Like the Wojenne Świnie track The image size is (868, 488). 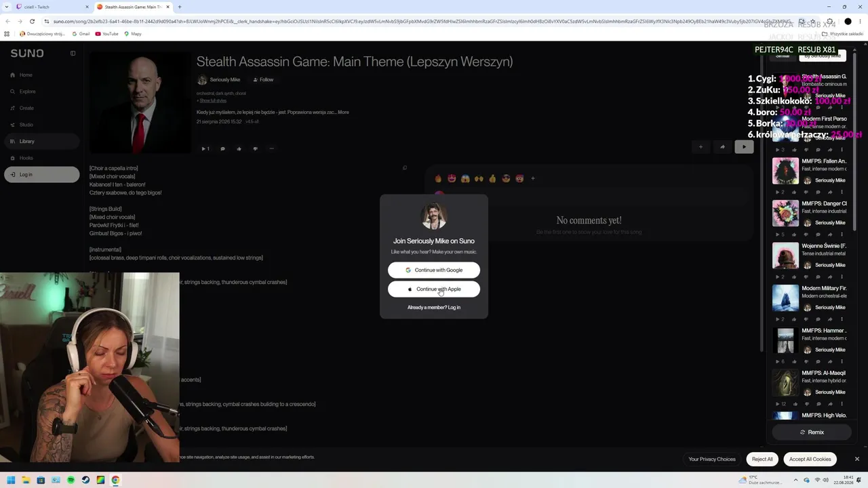795,277
